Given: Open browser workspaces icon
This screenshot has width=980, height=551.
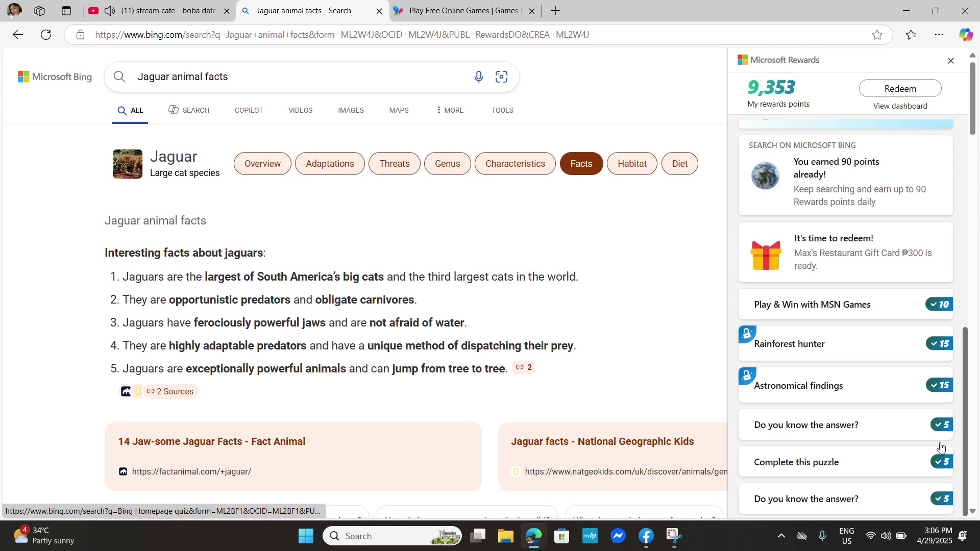Looking at the screenshot, I should 40,11.
